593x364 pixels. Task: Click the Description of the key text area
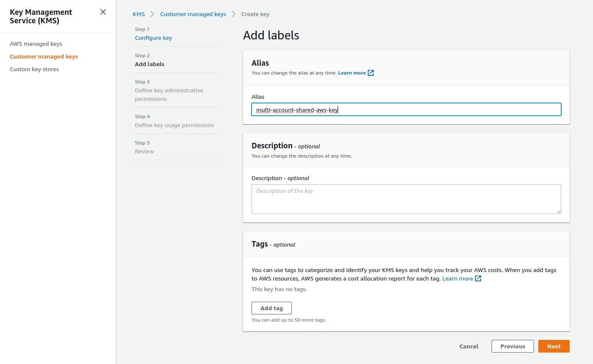[x=406, y=199]
